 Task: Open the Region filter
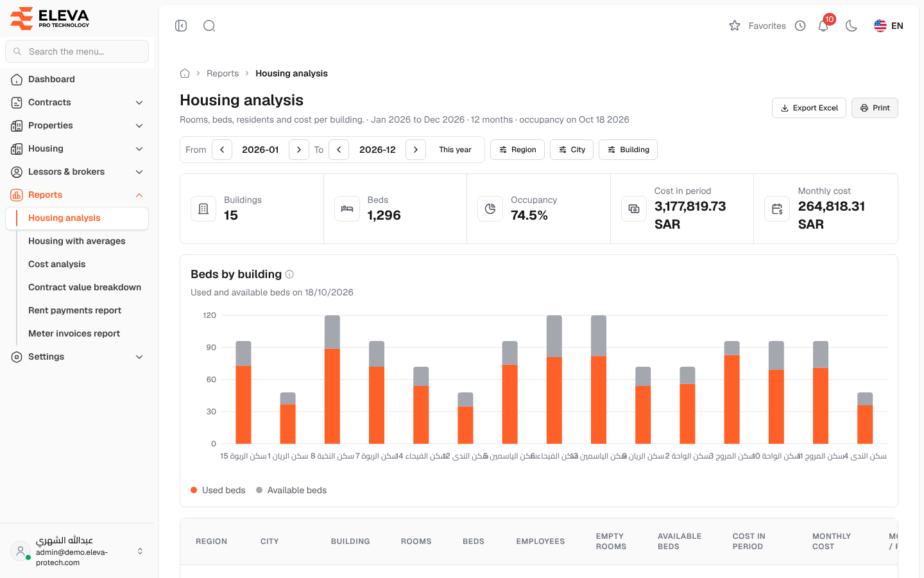(518, 150)
